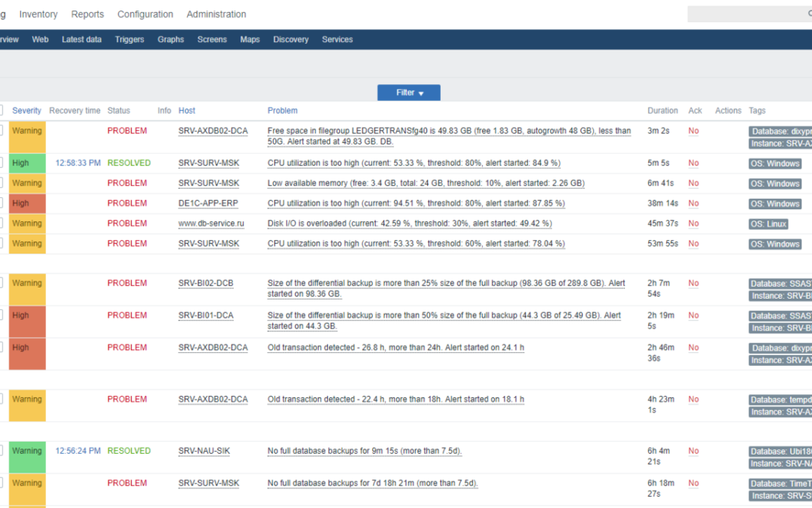Viewport: 812px width, 508px height.
Task: Click the top search input field
Action: [x=748, y=14]
